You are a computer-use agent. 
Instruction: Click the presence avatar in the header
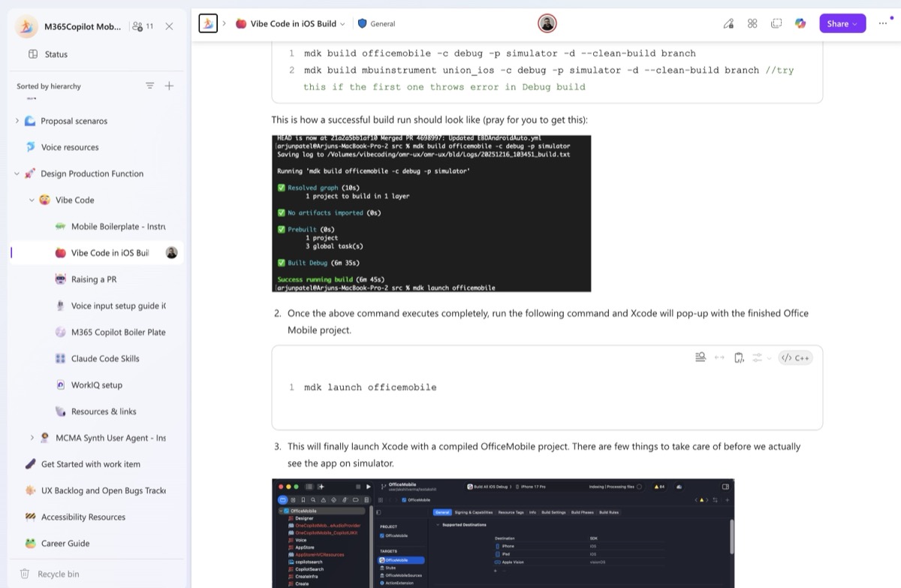547,24
